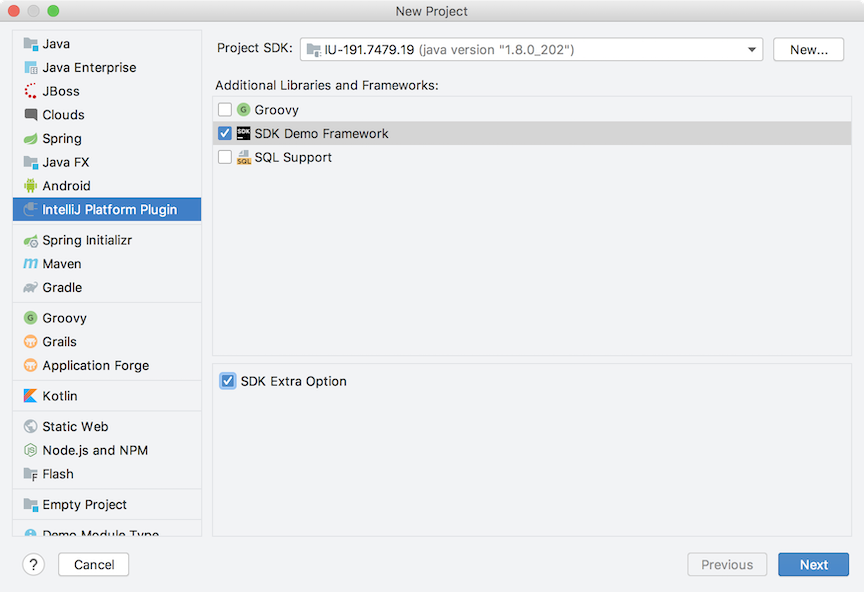Click the SDK Demo Framework black icon
Screen dimensions: 864x592
pyautogui.click(x=243, y=133)
